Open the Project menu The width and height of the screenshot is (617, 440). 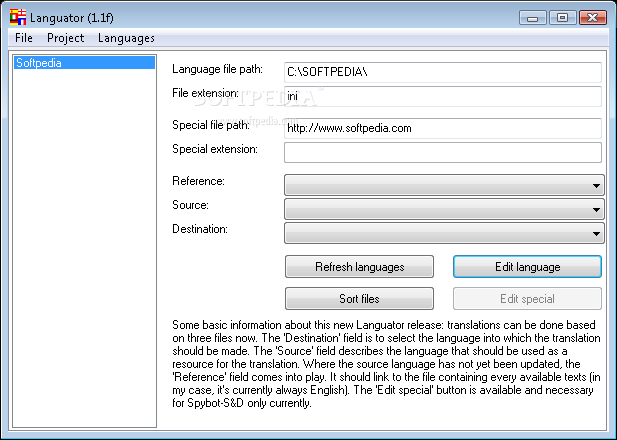click(x=65, y=38)
